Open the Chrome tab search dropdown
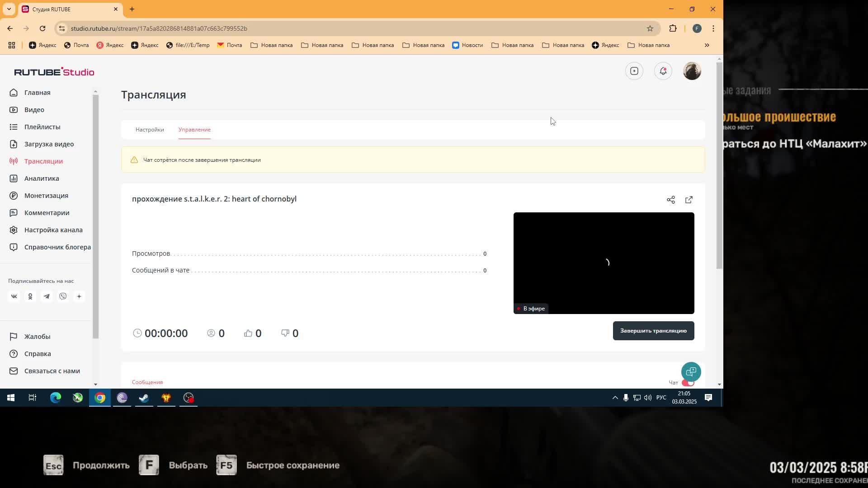 [x=9, y=9]
